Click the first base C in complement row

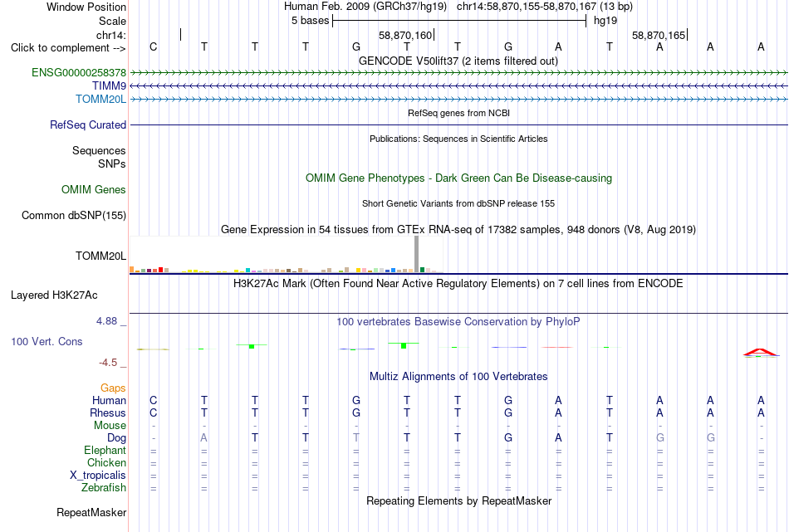pos(154,47)
